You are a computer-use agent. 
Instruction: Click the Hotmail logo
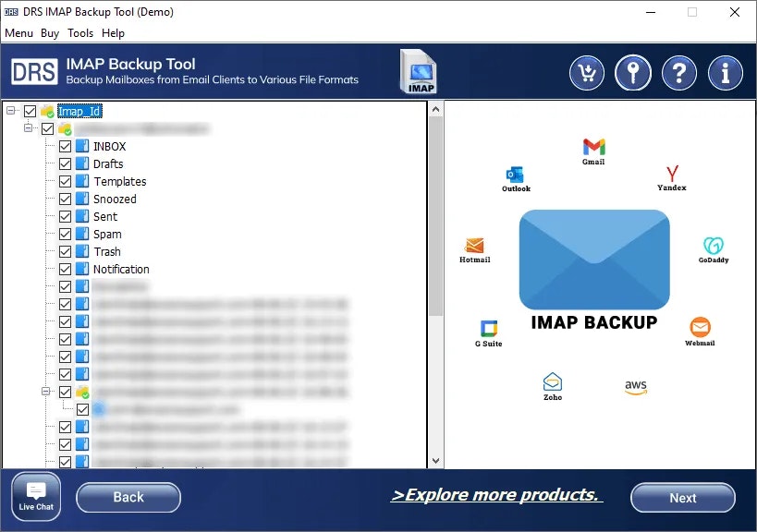474,250
